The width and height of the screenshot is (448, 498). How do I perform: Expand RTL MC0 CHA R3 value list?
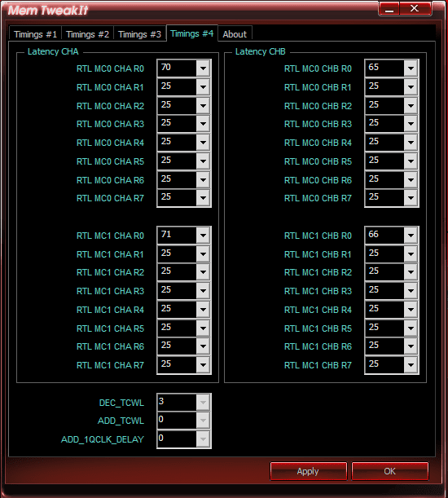pyautogui.click(x=203, y=124)
